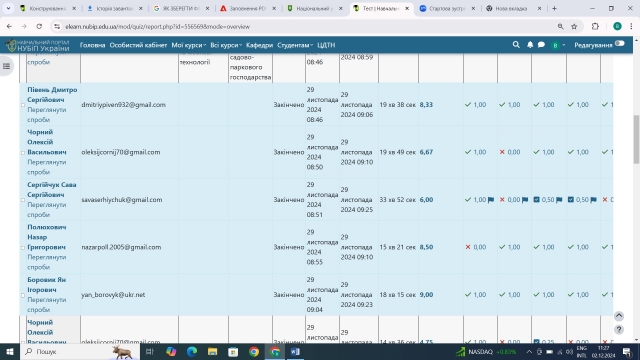
Task: Click email yan_borovyk@ukr.net
Action: tap(113, 295)
